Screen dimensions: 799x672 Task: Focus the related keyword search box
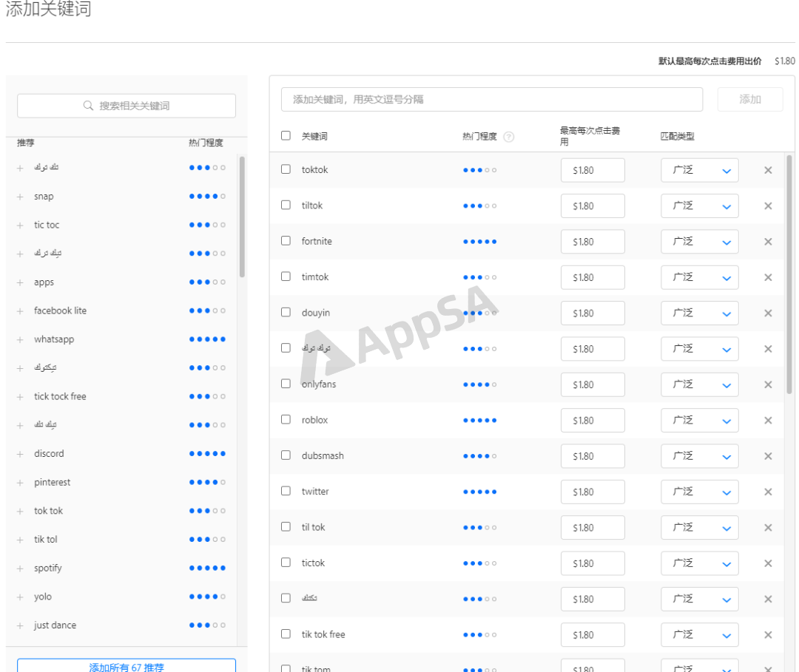127,106
